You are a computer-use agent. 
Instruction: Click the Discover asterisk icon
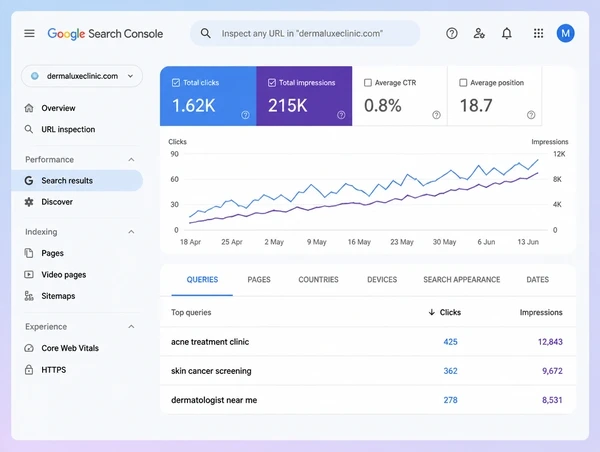29,202
